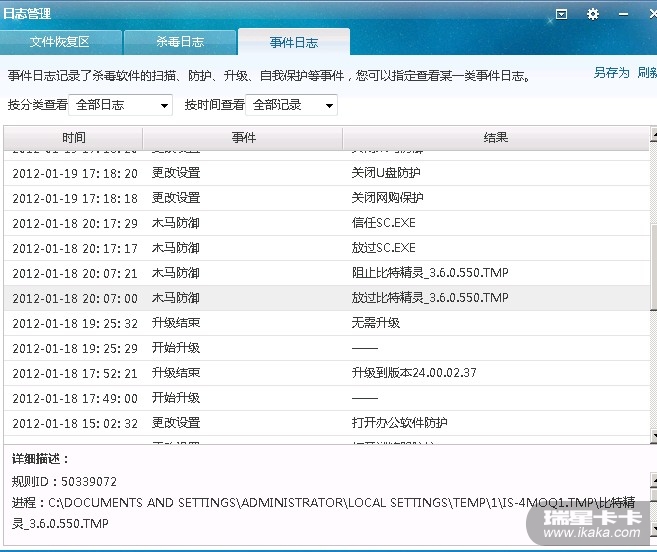Switch to the 杀毒日志 tab
The image size is (657, 552).
point(180,42)
